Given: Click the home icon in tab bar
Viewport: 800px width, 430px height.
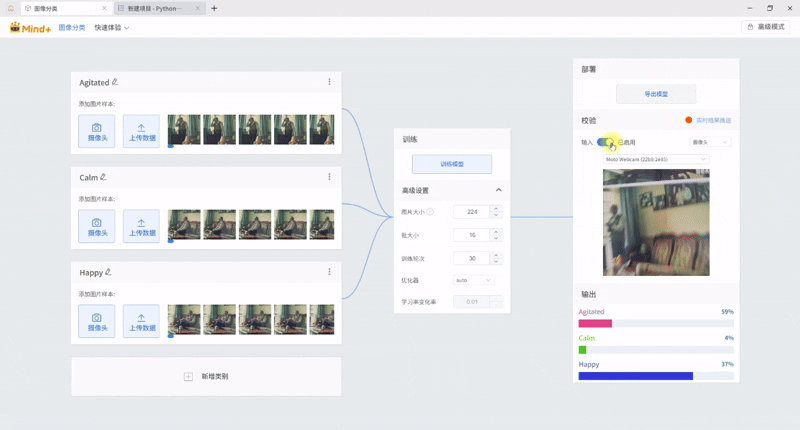Looking at the screenshot, I should 10,8.
